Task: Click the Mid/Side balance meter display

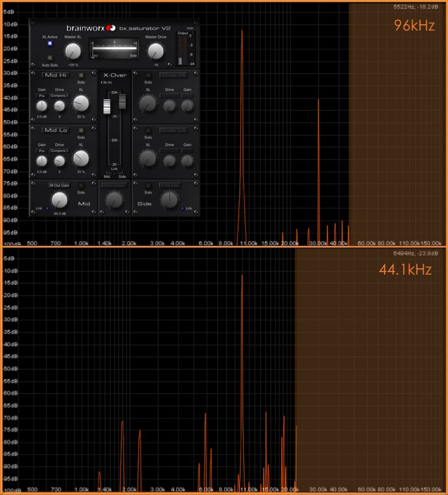Action: click(x=114, y=49)
